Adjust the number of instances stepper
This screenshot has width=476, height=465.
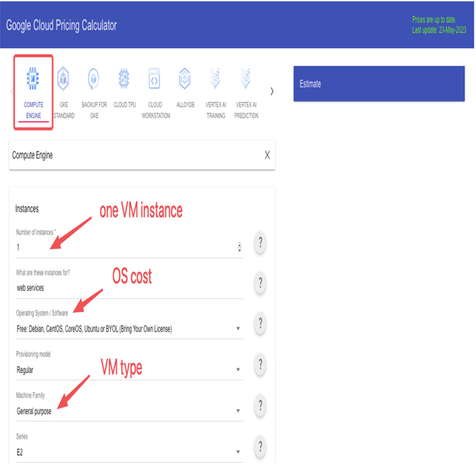pos(239,247)
